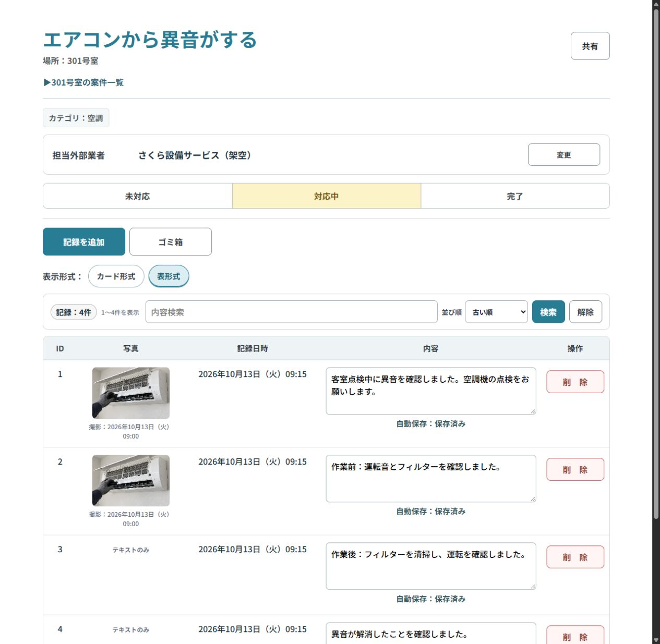Click record 1's 撮影 date caption
The height and width of the screenshot is (644, 660).
pyautogui.click(x=130, y=431)
